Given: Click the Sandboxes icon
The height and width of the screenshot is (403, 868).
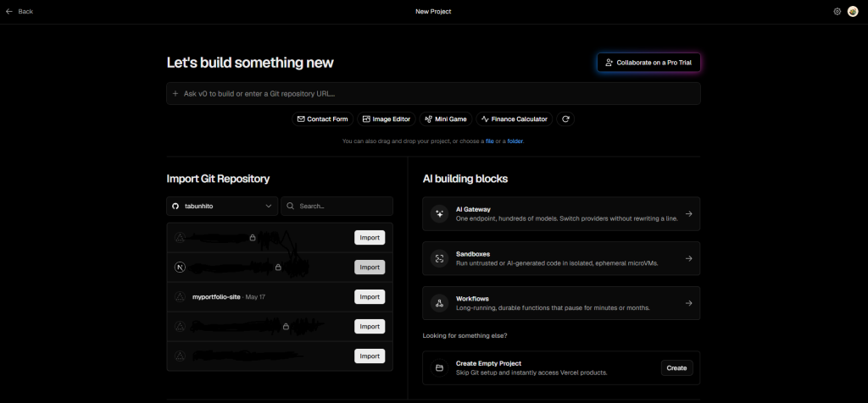Looking at the screenshot, I should (440, 258).
